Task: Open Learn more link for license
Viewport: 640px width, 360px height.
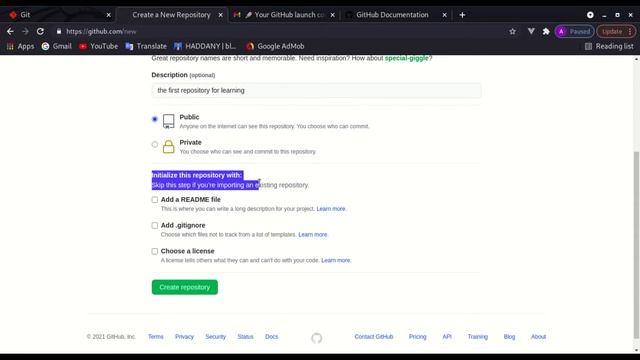Action: pos(336,260)
